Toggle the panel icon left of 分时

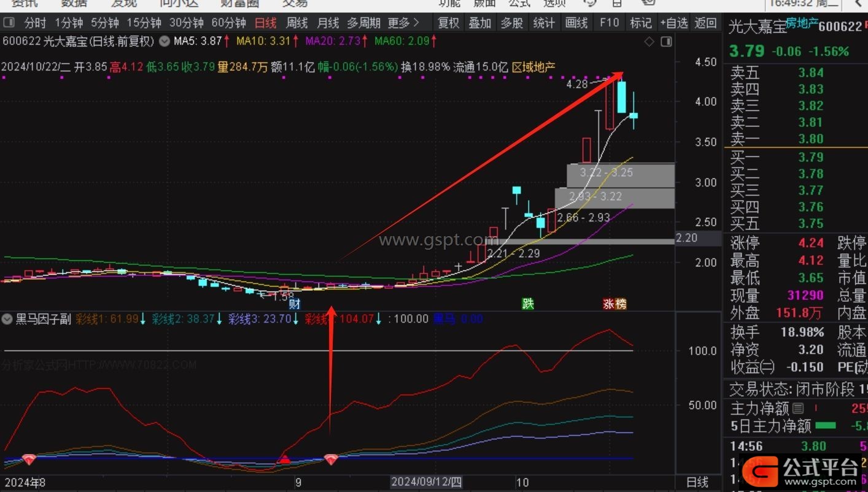click(x=9, y=23)
